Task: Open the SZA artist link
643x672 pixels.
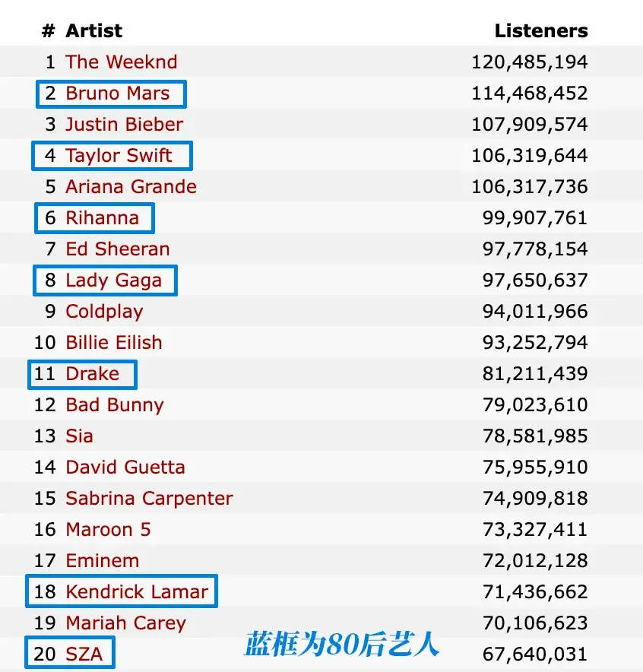Action: click(84, 655)
